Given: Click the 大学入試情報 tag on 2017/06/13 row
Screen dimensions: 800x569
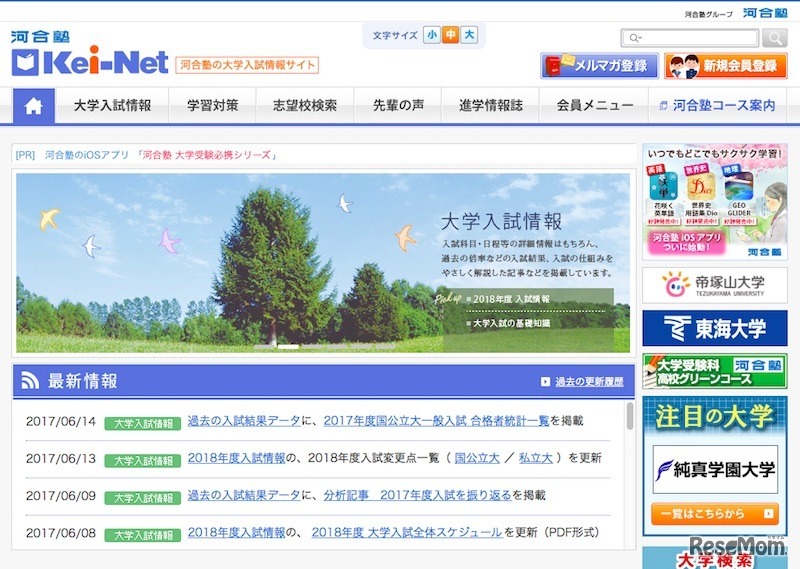Looking at the screenshot, I should click(x=143, y=461).
